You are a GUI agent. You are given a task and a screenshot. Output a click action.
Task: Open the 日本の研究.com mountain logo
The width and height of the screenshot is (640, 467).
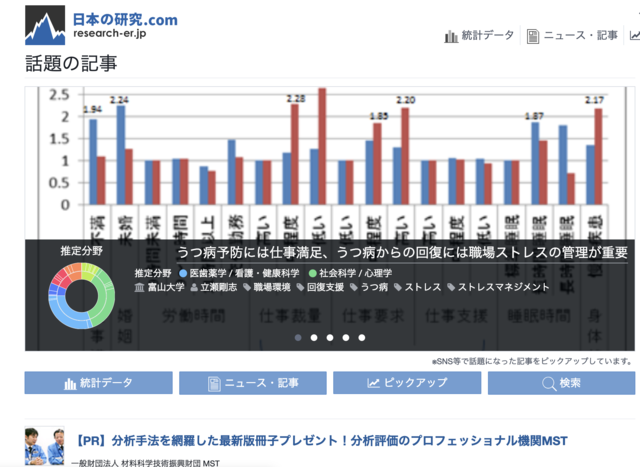[x=45, y=25]
